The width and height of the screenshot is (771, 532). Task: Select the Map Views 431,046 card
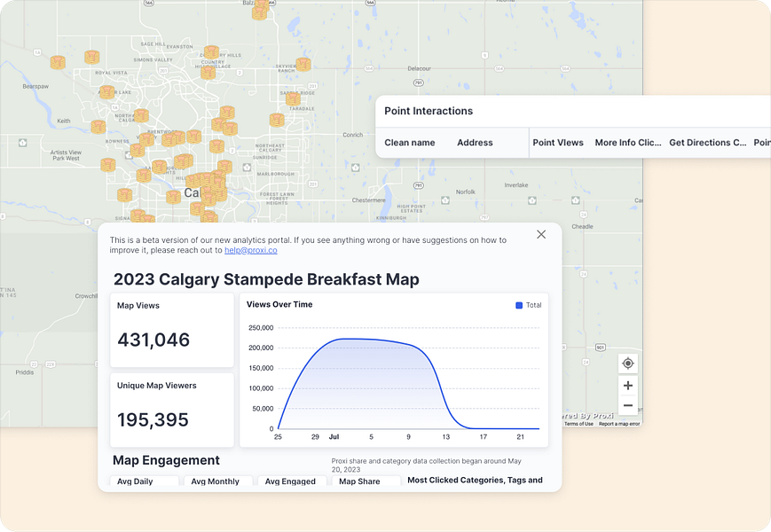pos(172,330)
